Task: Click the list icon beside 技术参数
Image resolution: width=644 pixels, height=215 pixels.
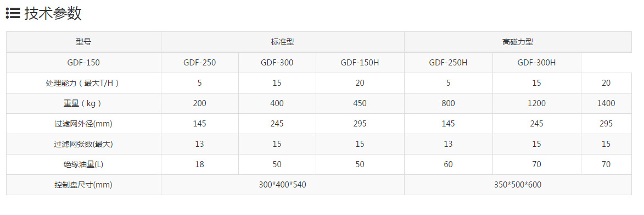Action: (x=13, y=14)
